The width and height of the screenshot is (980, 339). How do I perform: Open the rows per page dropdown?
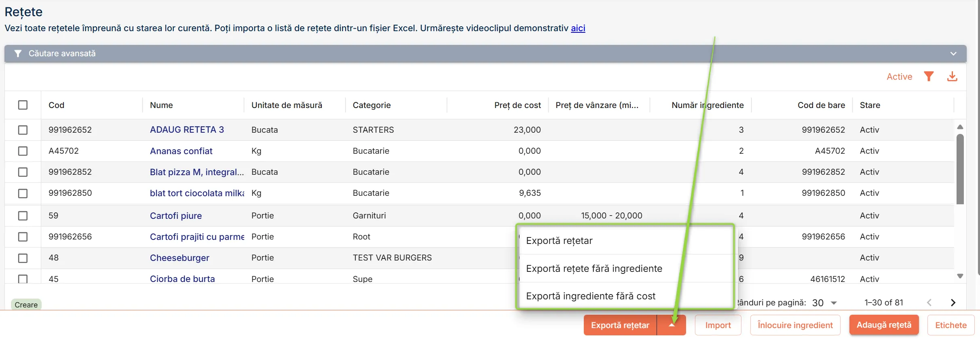tap(834, 303)
